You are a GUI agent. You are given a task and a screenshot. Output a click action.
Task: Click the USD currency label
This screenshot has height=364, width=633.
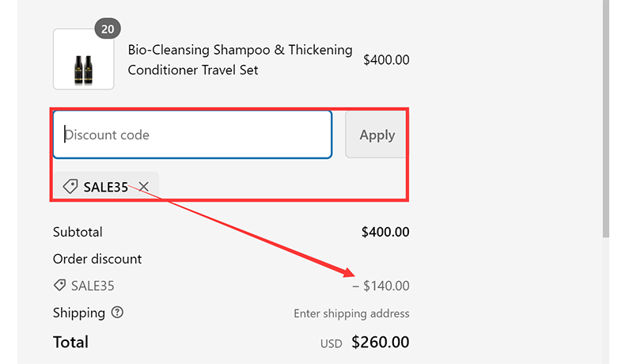[x=332, y=343]
